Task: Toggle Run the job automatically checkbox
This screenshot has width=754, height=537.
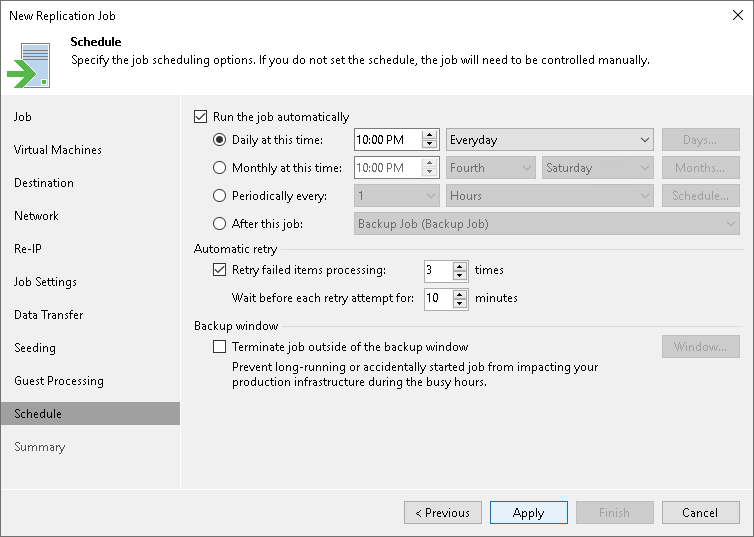Action: tap(201, 117)
